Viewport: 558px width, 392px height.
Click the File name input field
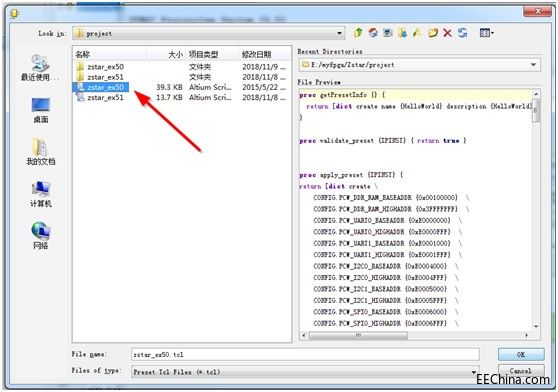305,355
